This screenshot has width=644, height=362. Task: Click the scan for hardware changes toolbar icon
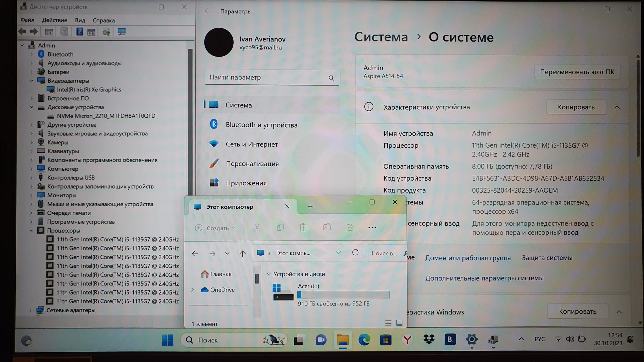point(121,32)
